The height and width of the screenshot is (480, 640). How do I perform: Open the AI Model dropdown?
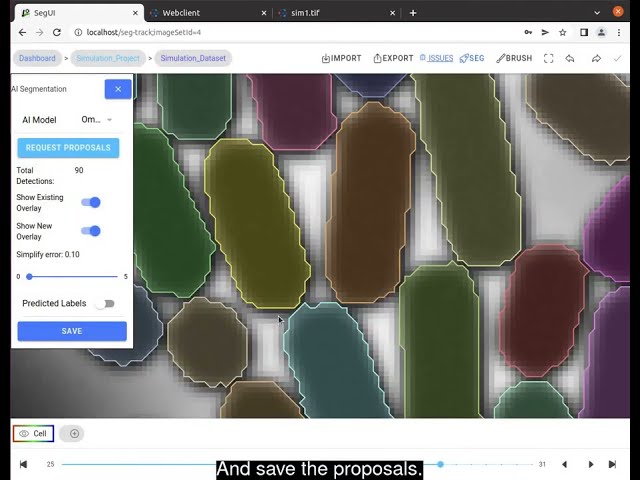pyautogui.click(x=97, y=120)
